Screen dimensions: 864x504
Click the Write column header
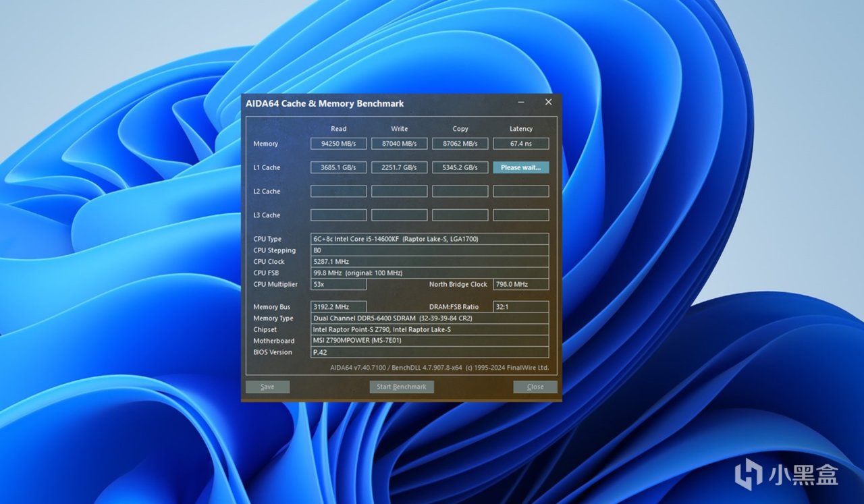click(400, 129)
